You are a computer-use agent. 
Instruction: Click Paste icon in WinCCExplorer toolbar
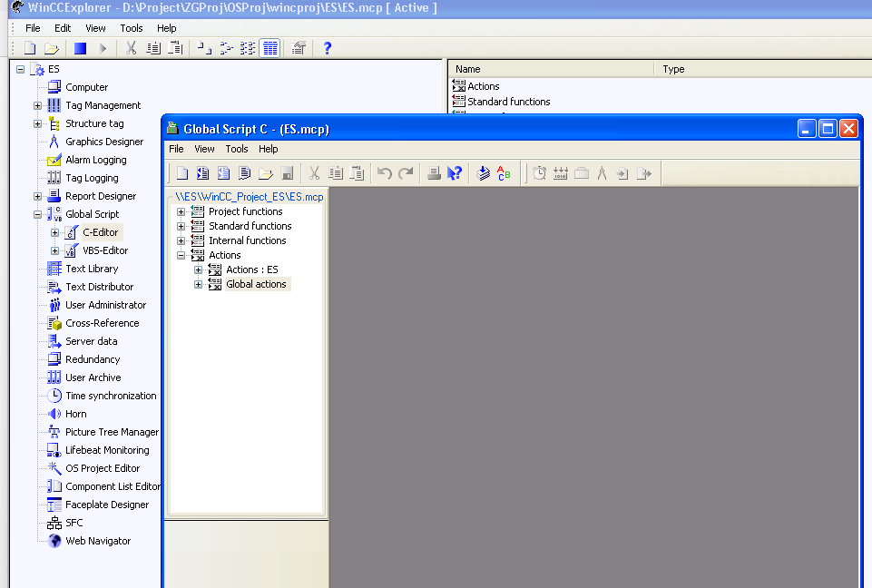(176, 48)
